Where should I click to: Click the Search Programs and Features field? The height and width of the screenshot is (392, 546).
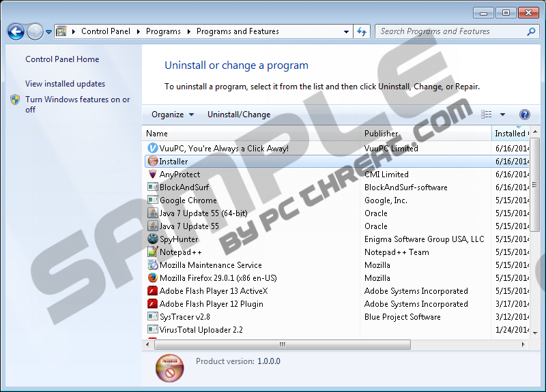pyautogui.click(x=450, y=31)
